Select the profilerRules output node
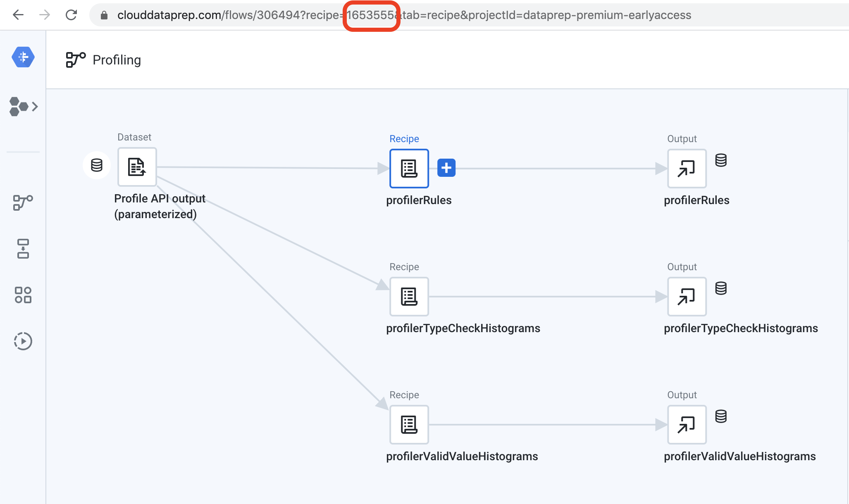 pos(687,169)
